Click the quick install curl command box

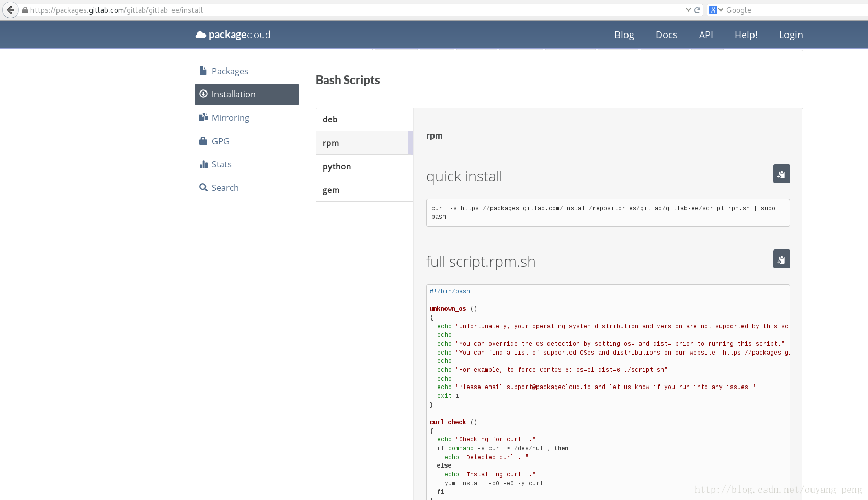point(608,213)
